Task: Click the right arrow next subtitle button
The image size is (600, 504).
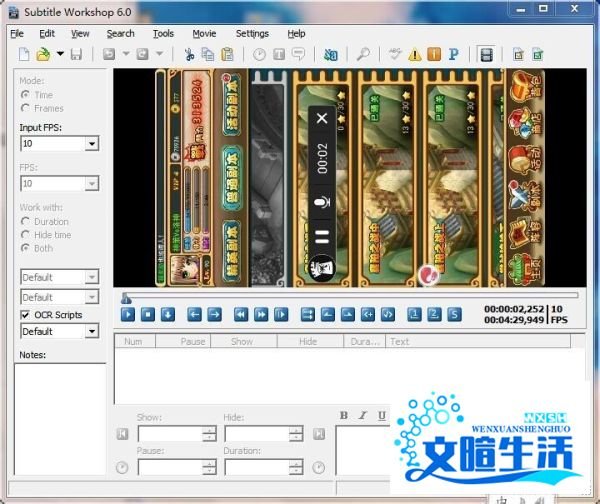Action: [x=214, y=315]
